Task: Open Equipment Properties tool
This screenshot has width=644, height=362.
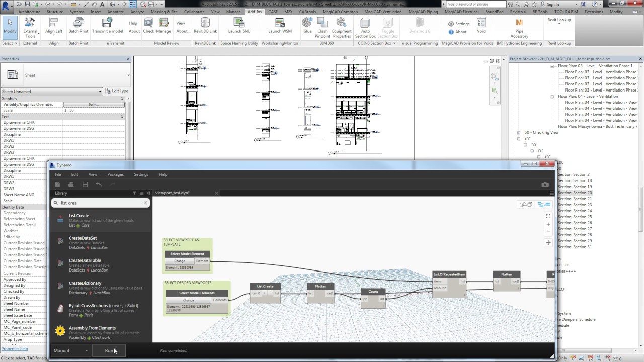Action: pyautogui.click(x=342, y=28)
